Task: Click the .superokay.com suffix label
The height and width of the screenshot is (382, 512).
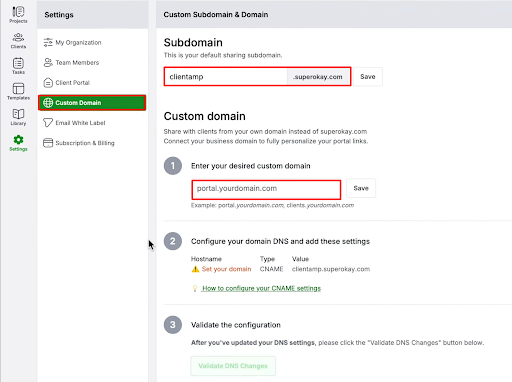Action: (318, 77)
